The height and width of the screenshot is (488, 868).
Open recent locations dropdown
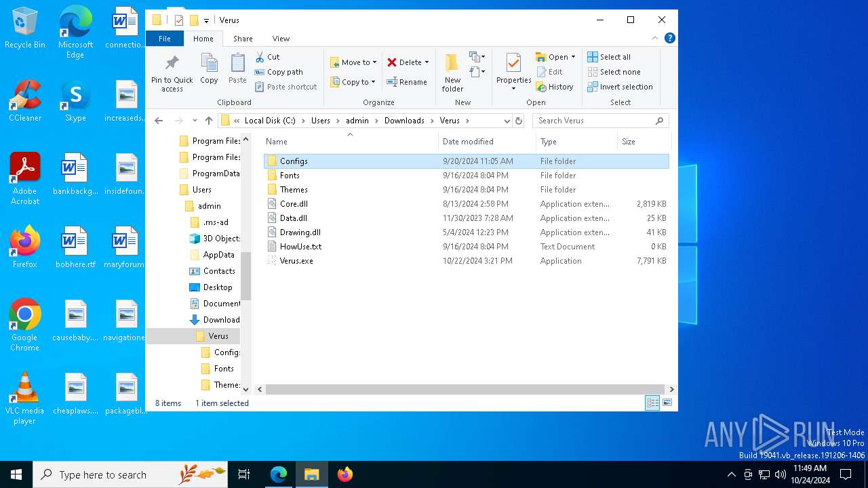195,121
